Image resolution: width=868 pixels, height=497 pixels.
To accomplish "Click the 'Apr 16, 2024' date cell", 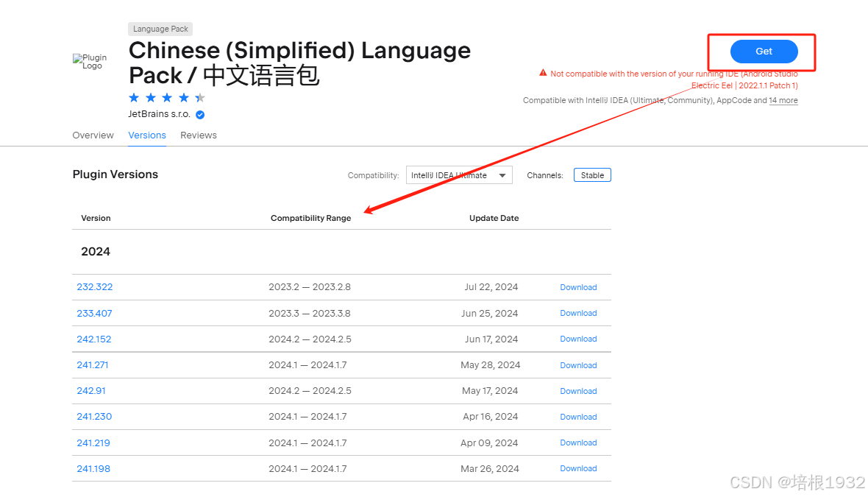I will click(x=491, y=417).
